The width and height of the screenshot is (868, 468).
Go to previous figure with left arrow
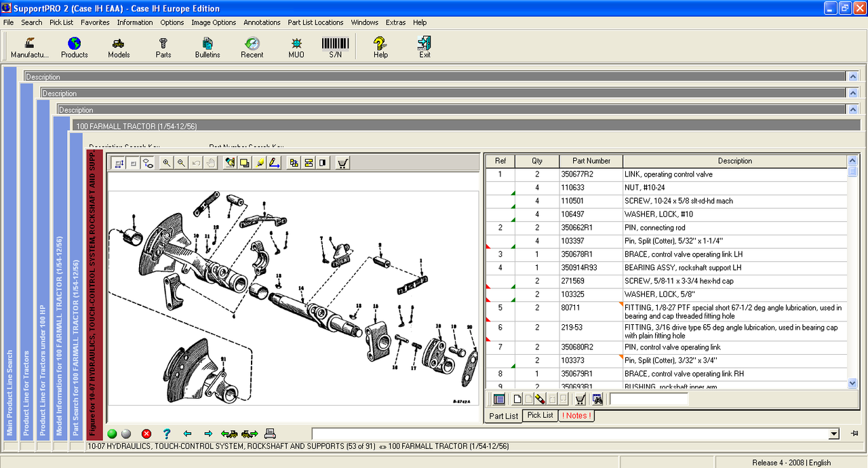point(188,433)
